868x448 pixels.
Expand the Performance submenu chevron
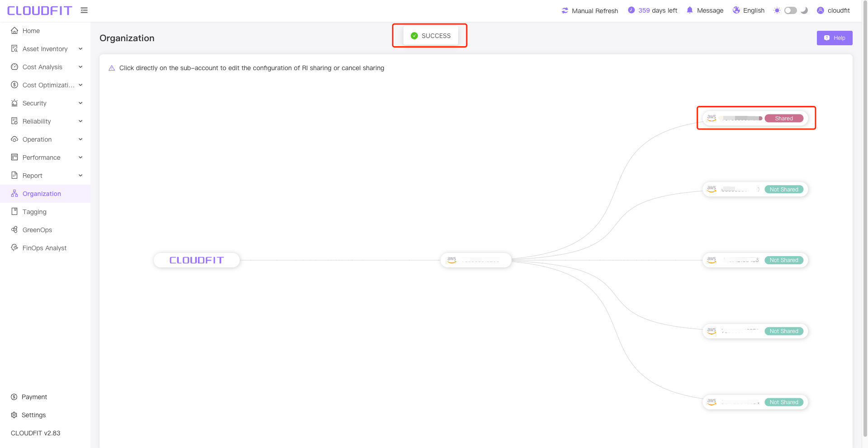pyautogui.click(x=81, y=157)
